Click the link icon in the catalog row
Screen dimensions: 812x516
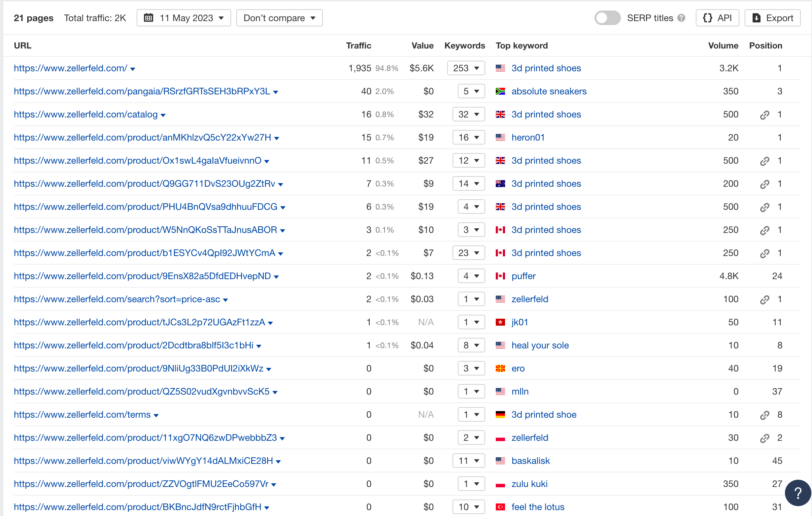[764, 115]
